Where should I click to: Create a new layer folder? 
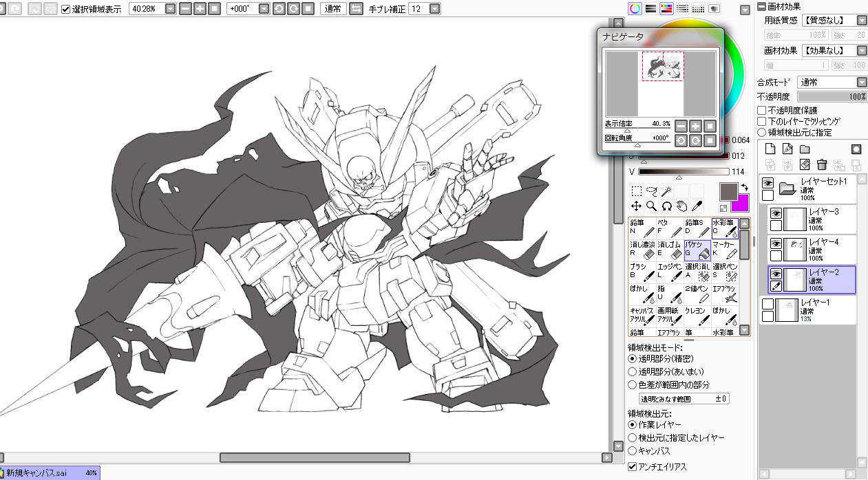[x=805, y=149]
